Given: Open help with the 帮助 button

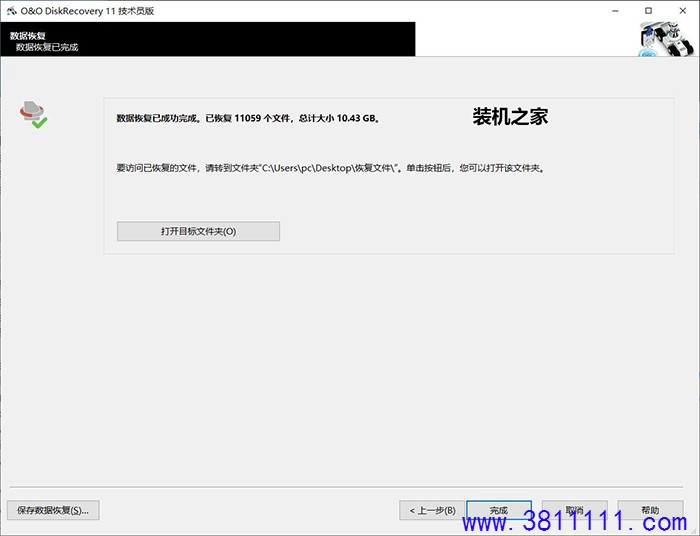Looking at the screenshot, I should point(650,510).
